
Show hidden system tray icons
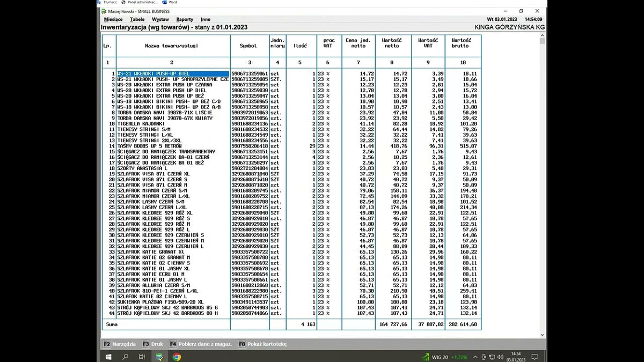click(477, 357)
